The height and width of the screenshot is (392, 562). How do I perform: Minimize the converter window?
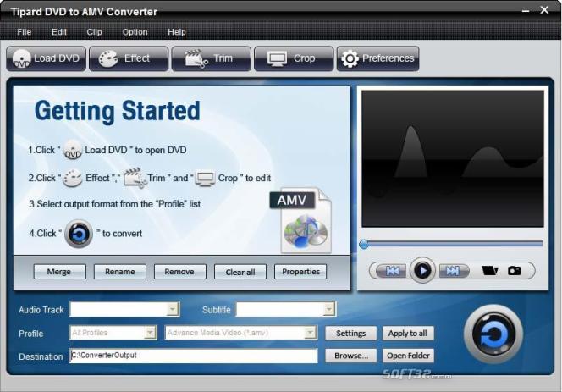[526, 11]
